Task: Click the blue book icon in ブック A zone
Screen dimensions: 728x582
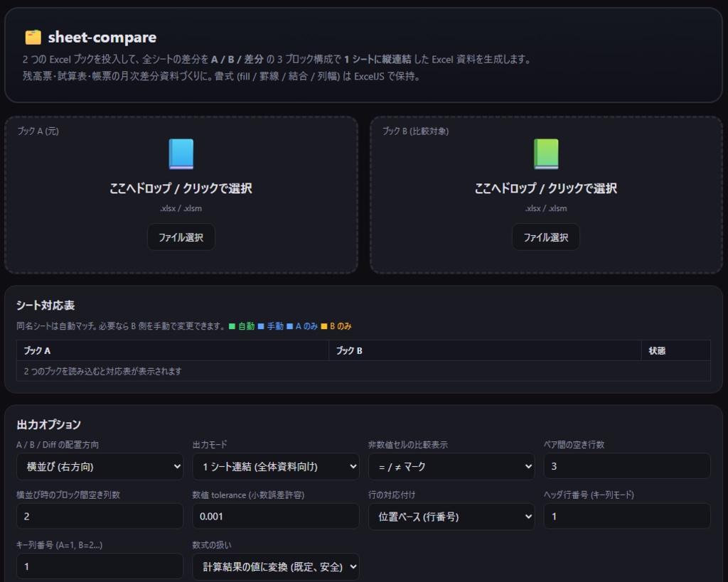Action: (x=180, y=153)
